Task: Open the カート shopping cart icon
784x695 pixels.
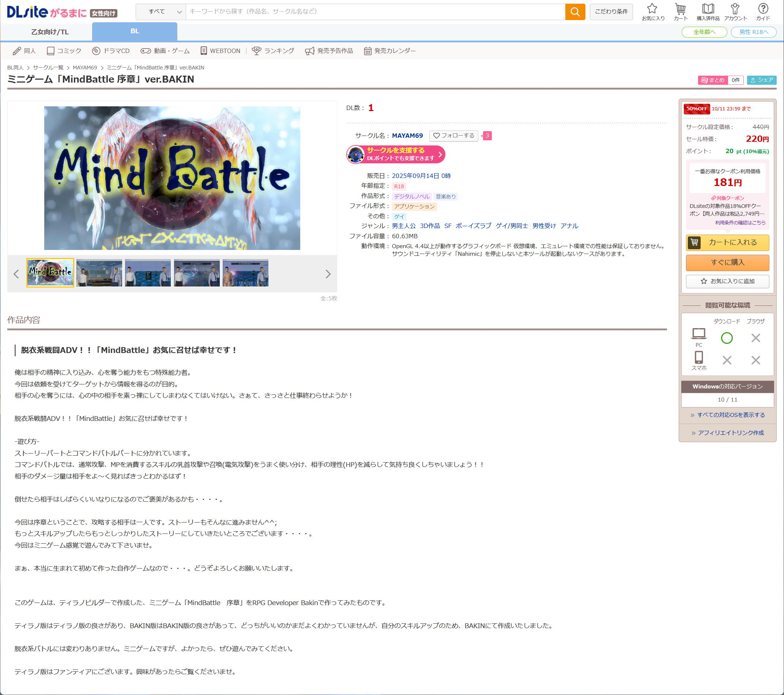Action: pos(681,12)
